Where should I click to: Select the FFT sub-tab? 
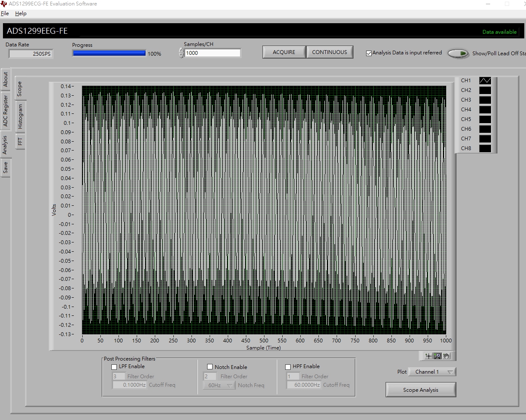pyautogui.click(x=20, y=141)
